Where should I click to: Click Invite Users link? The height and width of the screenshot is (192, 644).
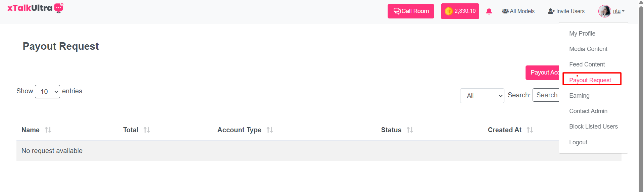566,11
